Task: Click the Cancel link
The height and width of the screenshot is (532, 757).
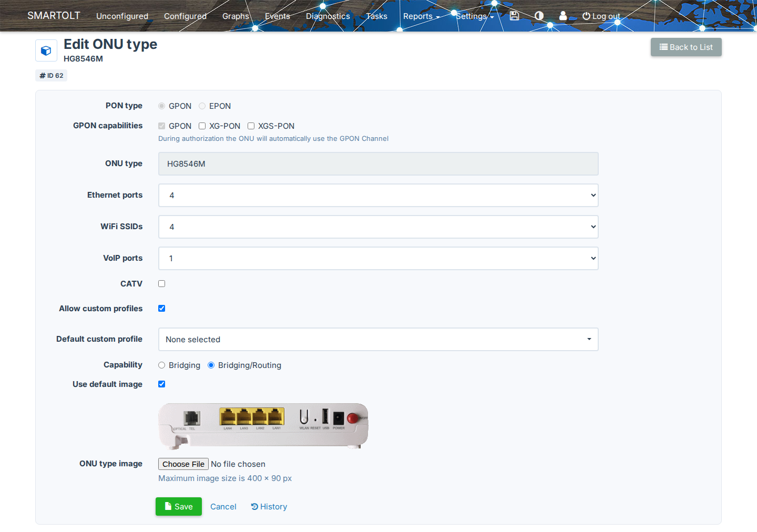Action: [223, 507]
